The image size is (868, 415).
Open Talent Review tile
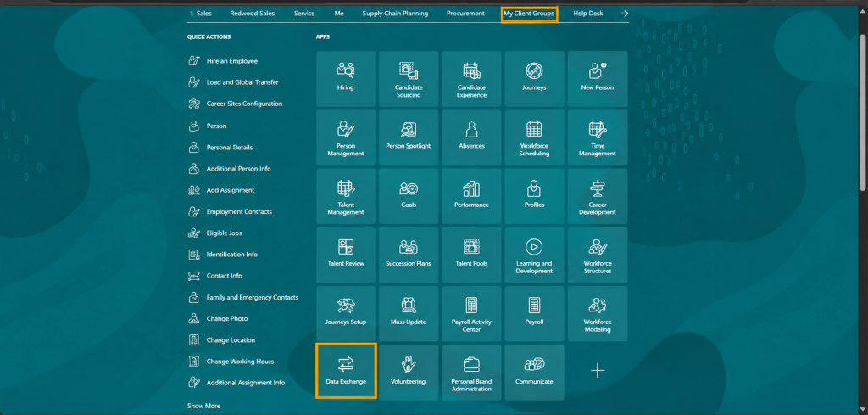click(346, 255)
